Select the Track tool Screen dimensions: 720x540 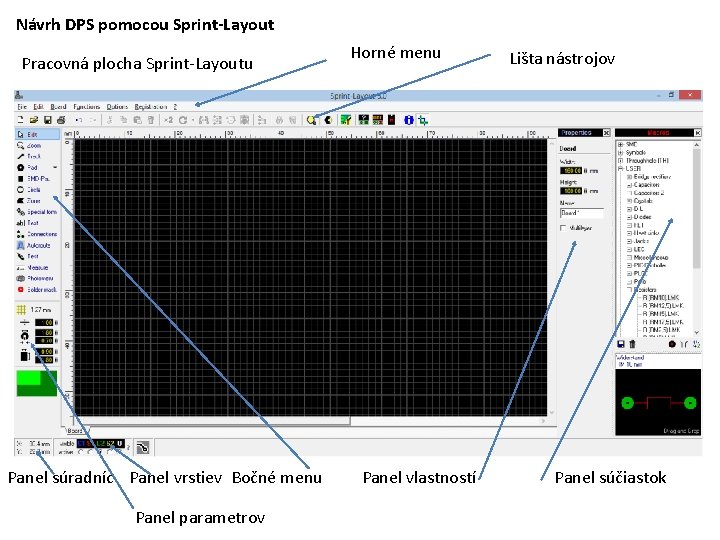(37, 156)
